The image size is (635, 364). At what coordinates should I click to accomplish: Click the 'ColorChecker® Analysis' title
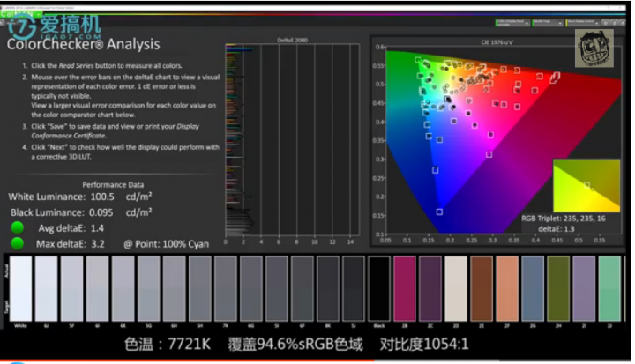(83, 44)
